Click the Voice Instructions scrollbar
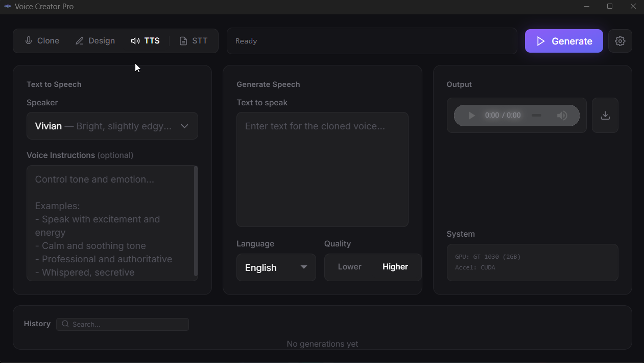 coord(196,221)
